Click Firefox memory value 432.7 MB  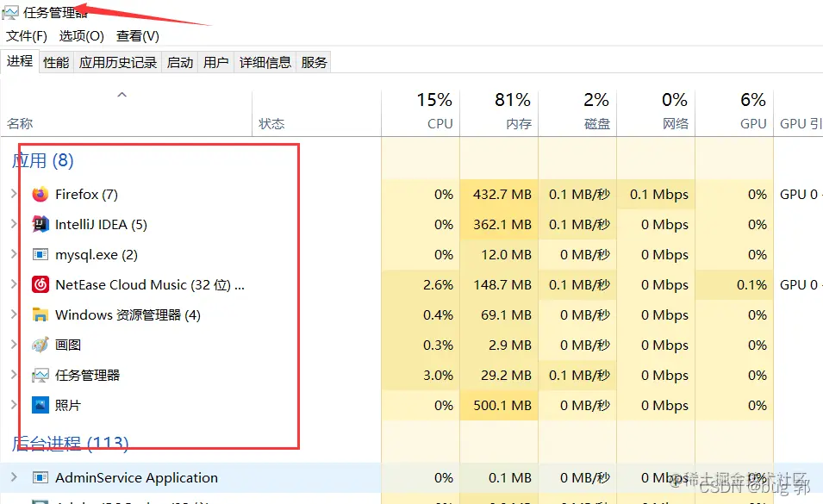click(x=502, y=195)
